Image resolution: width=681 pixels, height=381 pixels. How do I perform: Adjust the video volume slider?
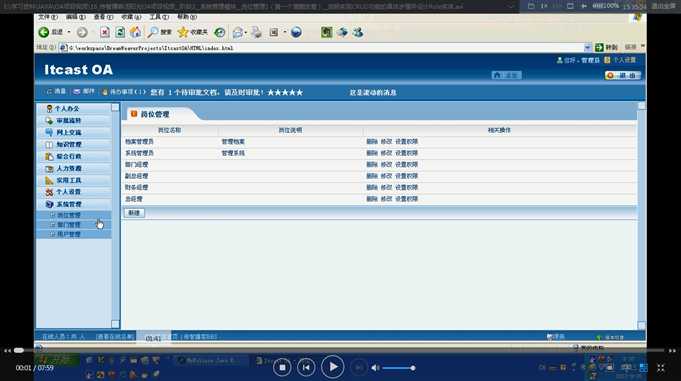coord(398,368)
